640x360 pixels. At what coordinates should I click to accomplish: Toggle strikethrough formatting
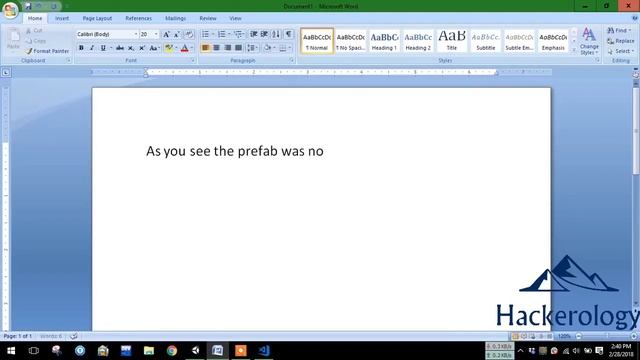[120, 48]
